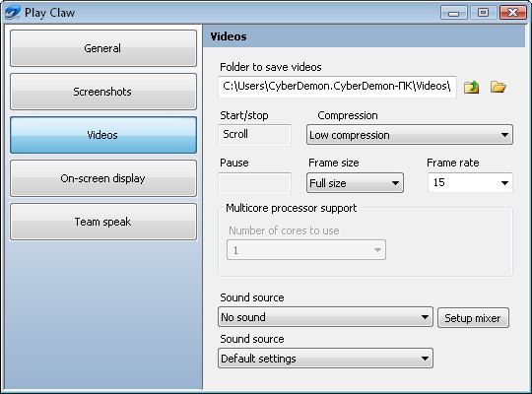The image size is (532, 394).
Task: Open the Frame rate dropdown
Action: pyautogui.click(x=470, y=182)
